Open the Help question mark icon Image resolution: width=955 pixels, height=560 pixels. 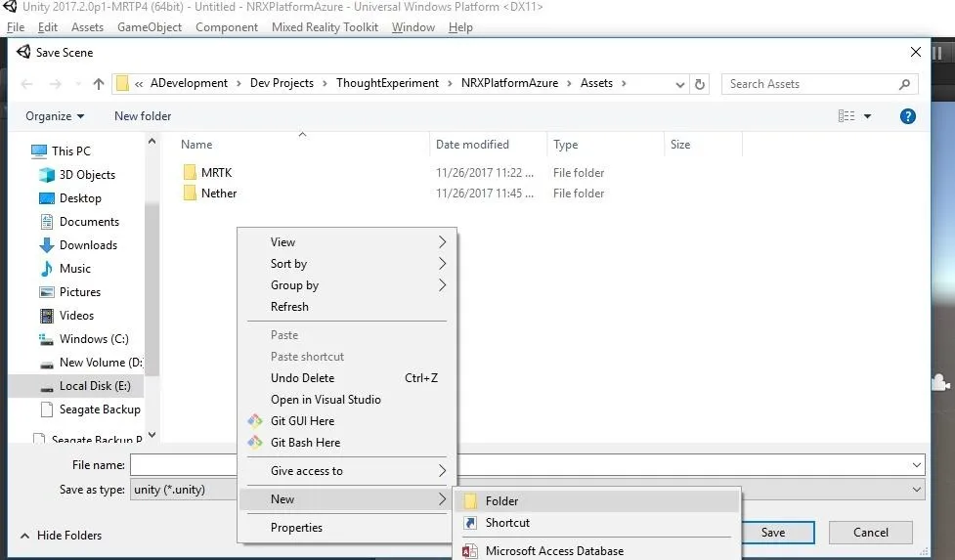pyautogui.click(x=907, y=116)
